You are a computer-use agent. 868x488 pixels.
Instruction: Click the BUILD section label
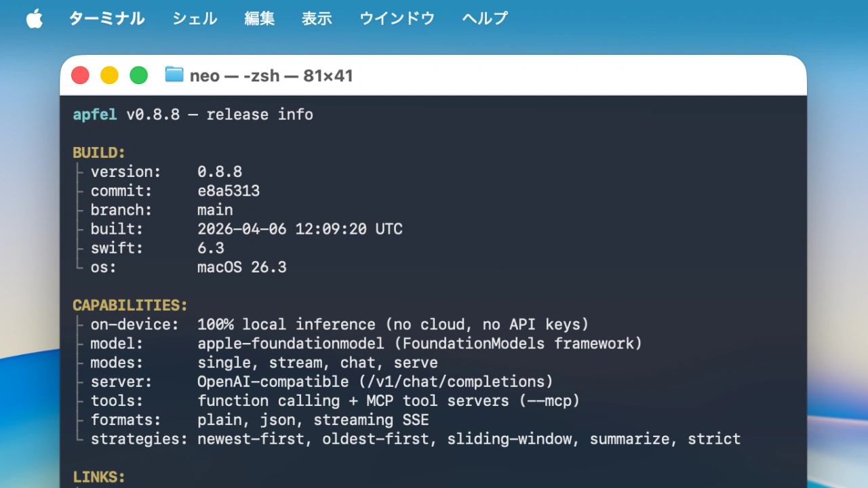pos(98,152)
